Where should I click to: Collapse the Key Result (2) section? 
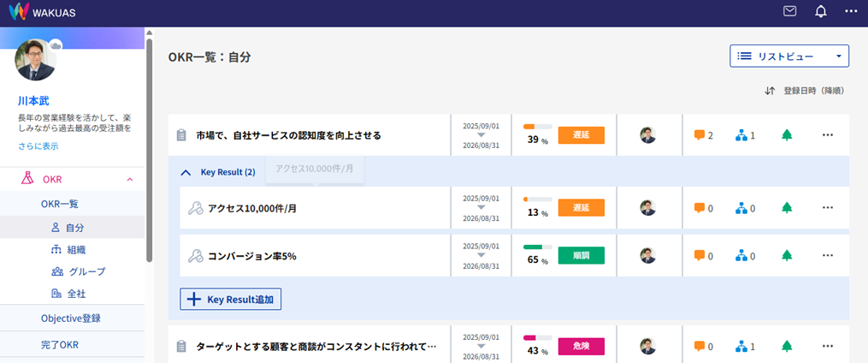[186, 172]
